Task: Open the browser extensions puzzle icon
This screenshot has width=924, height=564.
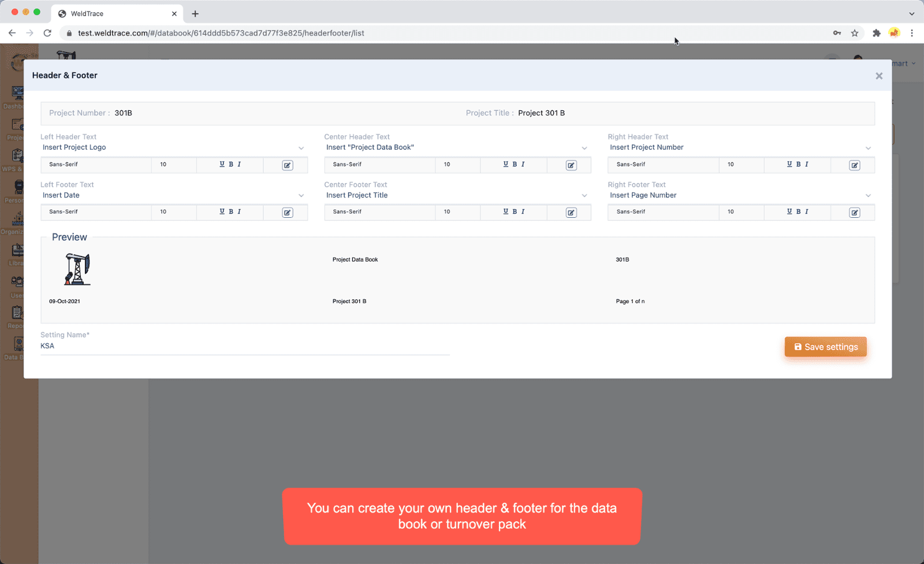Action: 876,33
